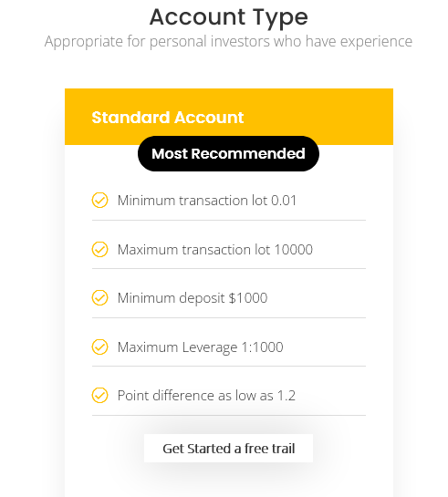The width and height of the screenshot is (448, 497).
Task: Click the Standard Account yellow header
Action: click(229, 117)
